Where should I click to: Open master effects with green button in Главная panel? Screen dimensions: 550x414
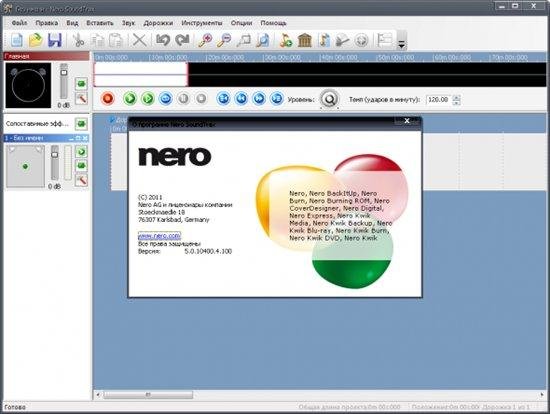pos(81,84)
